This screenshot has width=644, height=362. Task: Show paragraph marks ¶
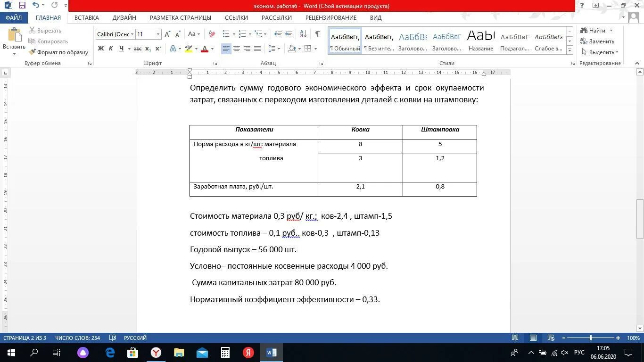pyautogui.click(x=317, y=34)
